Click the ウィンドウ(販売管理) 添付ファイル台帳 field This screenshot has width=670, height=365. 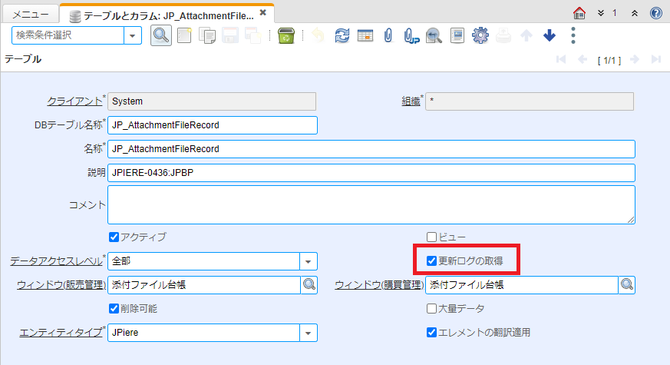coord(204,285)
